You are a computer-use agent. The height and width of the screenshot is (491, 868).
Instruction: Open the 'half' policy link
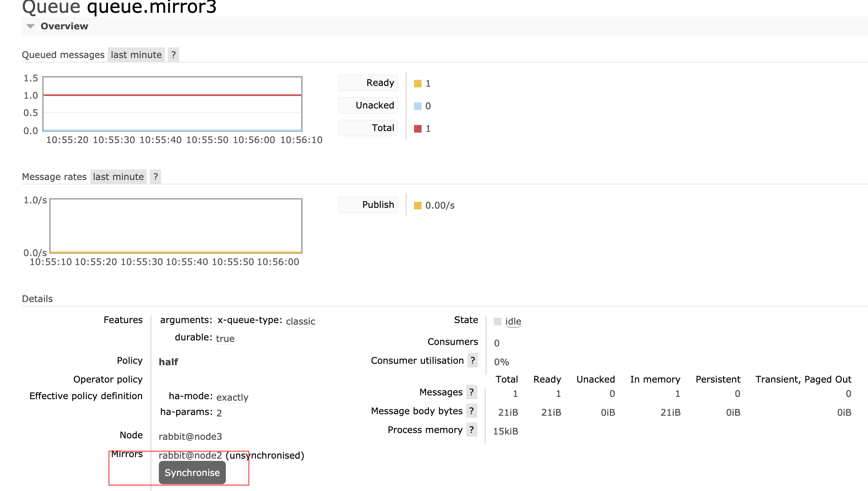pyautogui.click(x=168, y=362)
